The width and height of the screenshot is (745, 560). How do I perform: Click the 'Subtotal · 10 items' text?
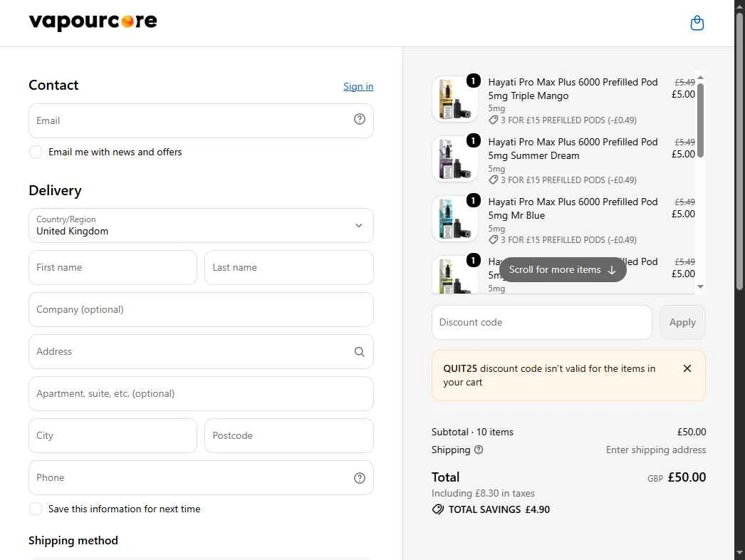click(x=472, y=432)
